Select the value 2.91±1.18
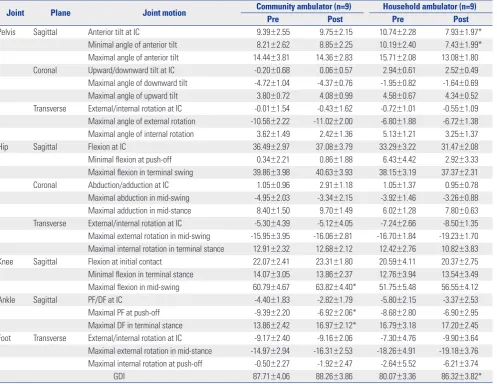 click(336, 185)
